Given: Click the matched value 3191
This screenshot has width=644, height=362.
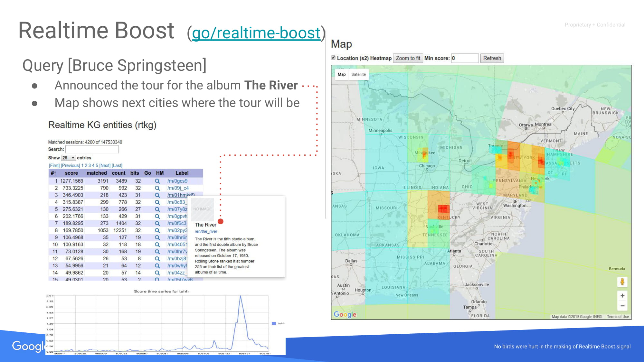Looking at the screenshot, I should tap(103, 181).
